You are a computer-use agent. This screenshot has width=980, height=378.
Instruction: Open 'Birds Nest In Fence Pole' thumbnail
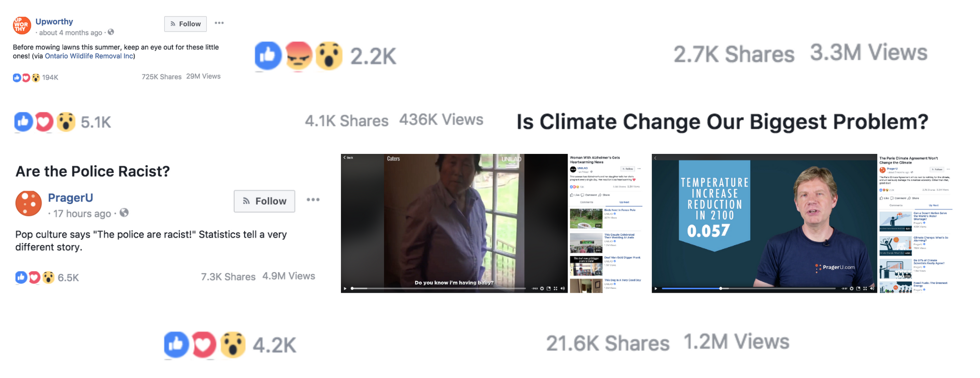586,218
